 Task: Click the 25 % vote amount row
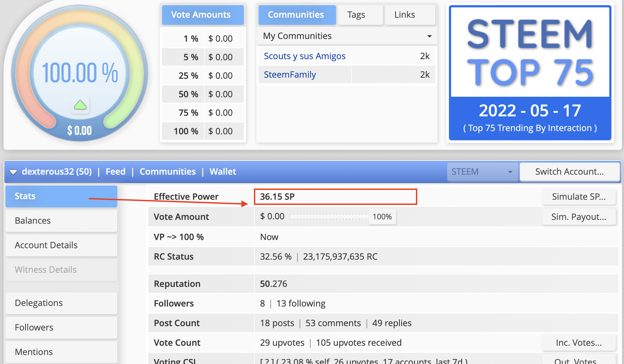(x=203, y=76)
